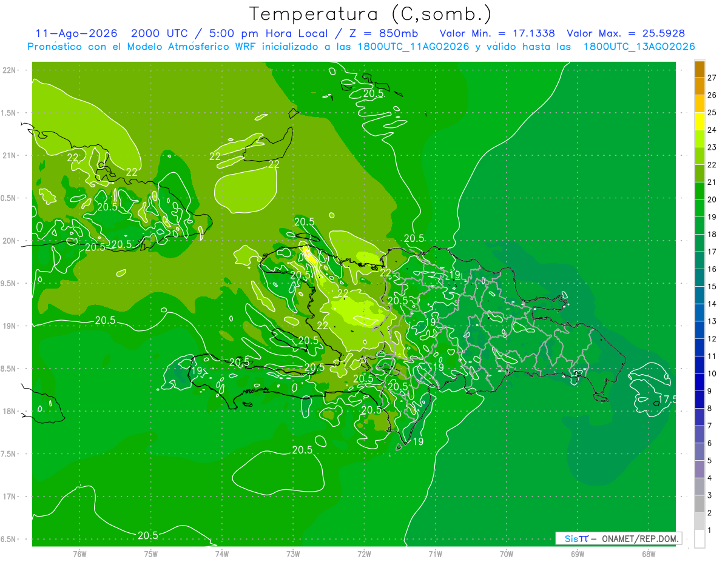Click the "70W" longitude axis label
The width and height of the screenshot is (728, 562).
point(506,554)
